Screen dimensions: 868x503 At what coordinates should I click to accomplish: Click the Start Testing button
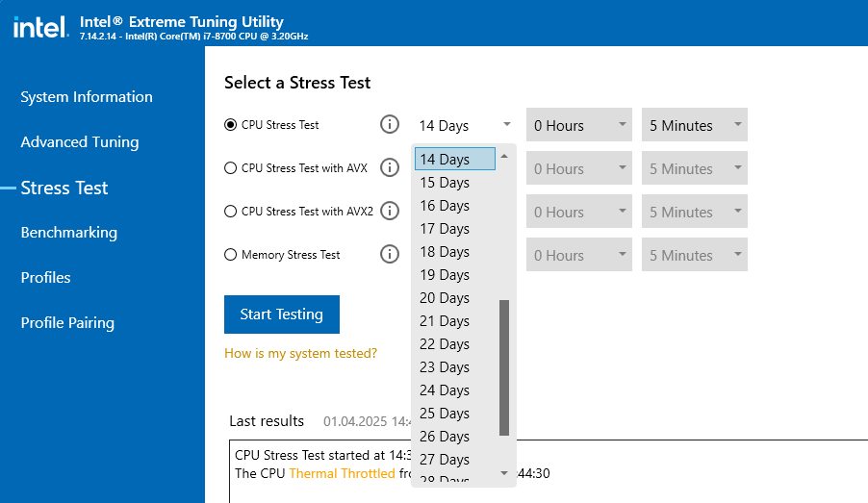(282, 314)
